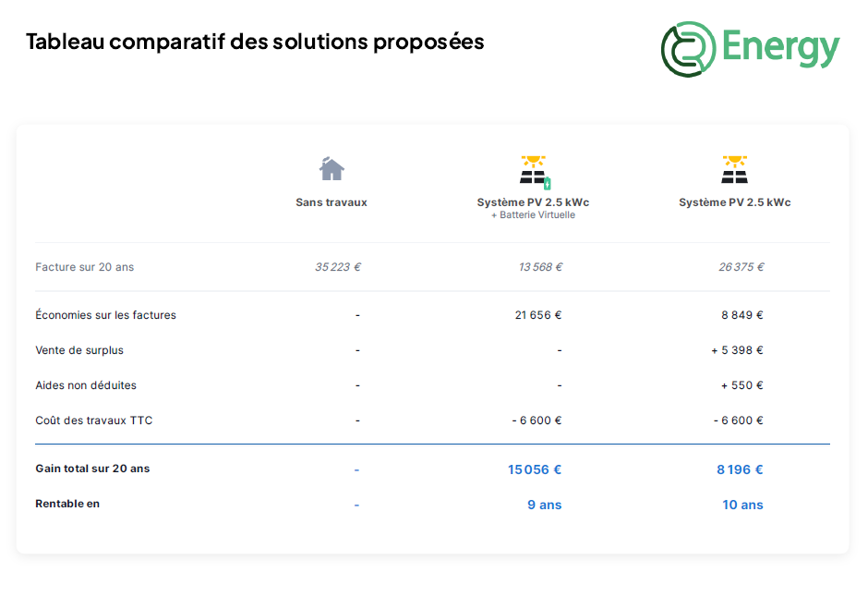Click the 'Aides non déduites' row label

[86, 385]
